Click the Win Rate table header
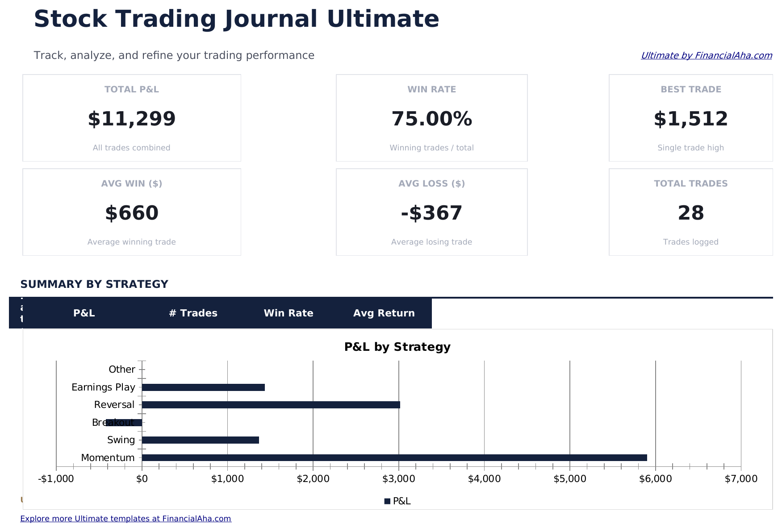 point(289,313)
